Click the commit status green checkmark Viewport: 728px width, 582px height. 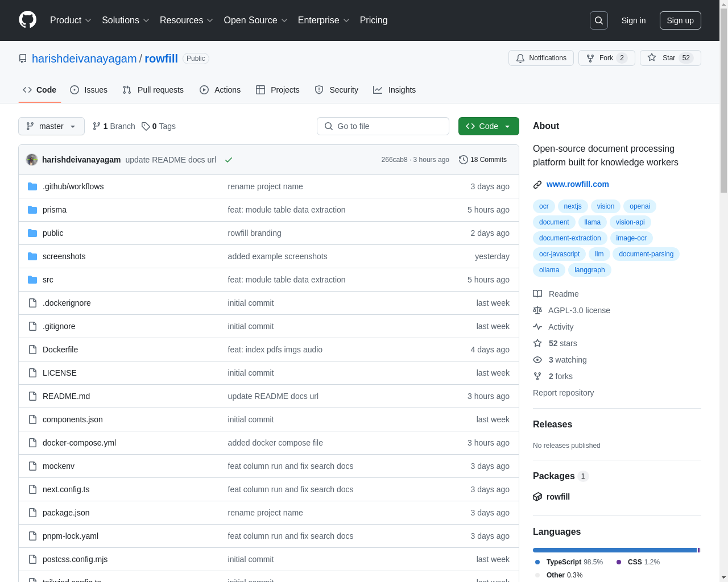pyautogui.click(x=229, y=160)
